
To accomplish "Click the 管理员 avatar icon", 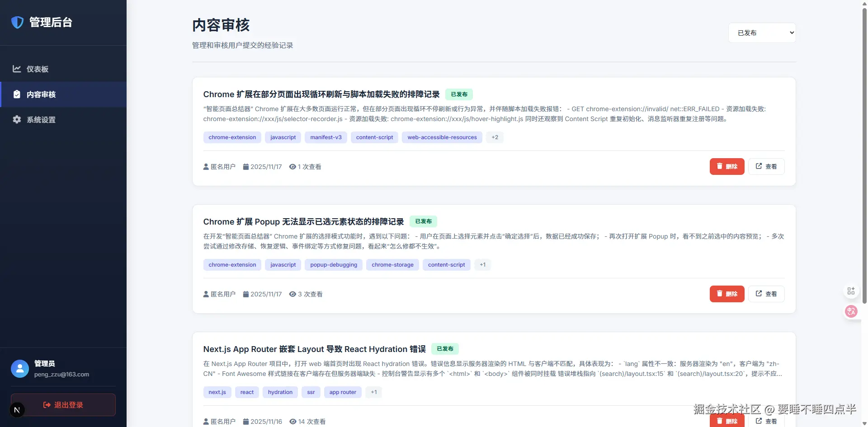I will 20,369.
